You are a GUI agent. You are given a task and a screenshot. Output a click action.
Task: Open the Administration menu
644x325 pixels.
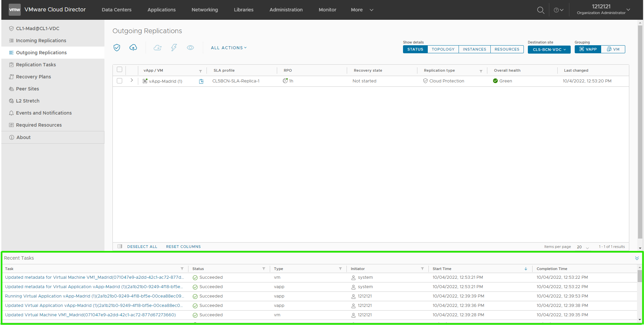286,10
